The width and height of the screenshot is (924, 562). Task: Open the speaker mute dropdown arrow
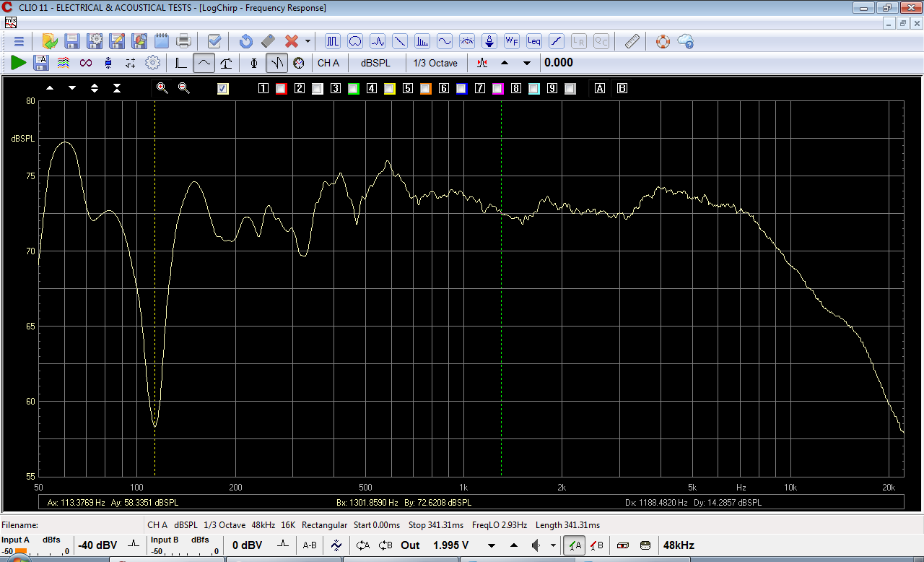554,545
